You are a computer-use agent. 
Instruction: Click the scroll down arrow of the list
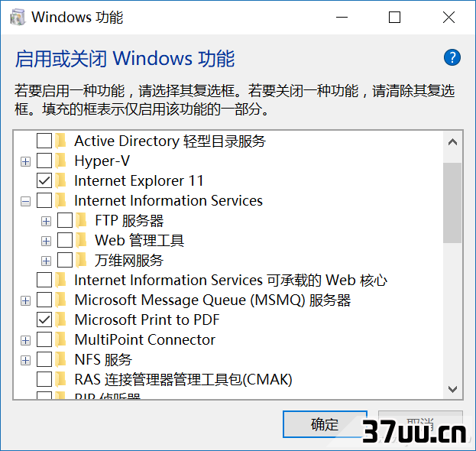[452, 389]
